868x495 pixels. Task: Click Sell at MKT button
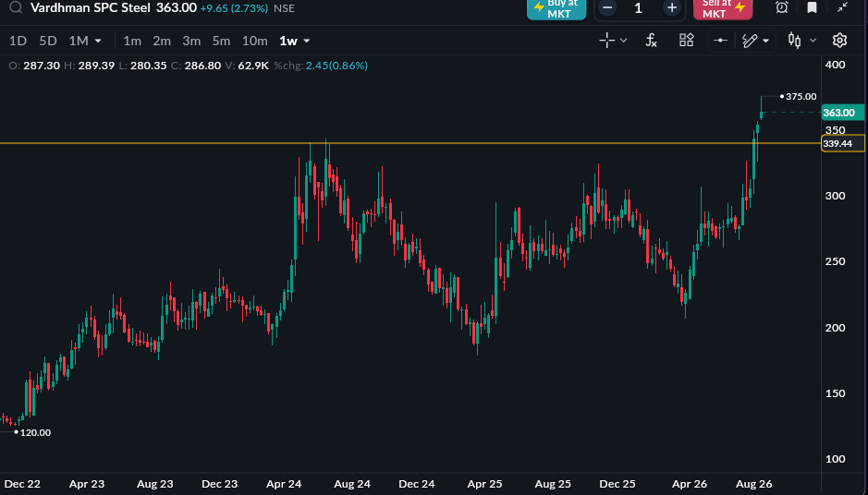[723, 7]
